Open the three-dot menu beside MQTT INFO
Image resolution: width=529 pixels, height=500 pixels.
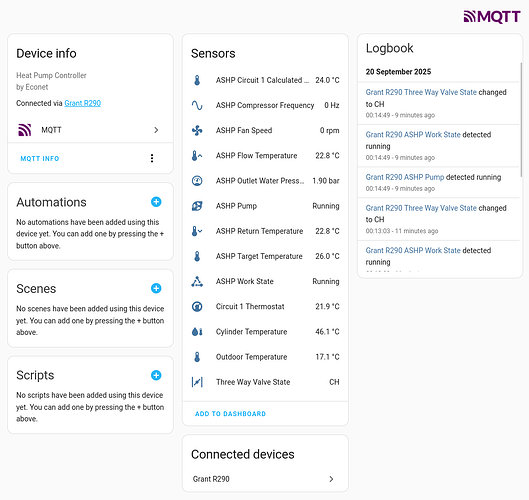pyautogui.click(x=152, y=158)
